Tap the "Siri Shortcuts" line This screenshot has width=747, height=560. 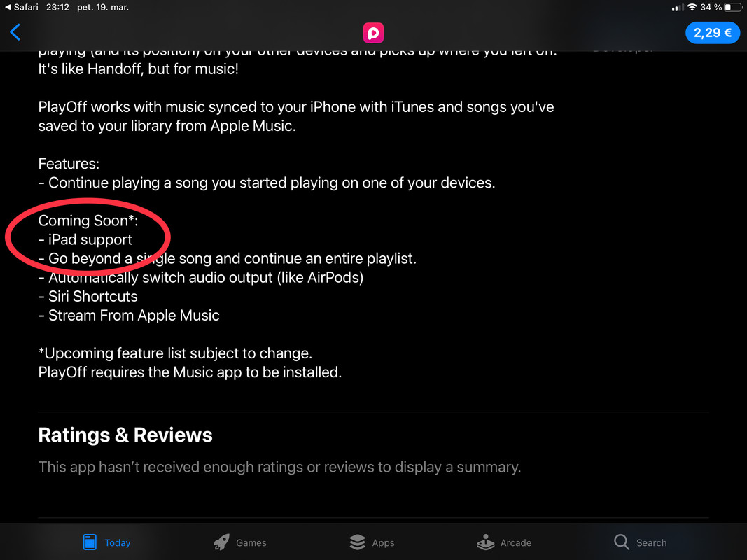88,296
